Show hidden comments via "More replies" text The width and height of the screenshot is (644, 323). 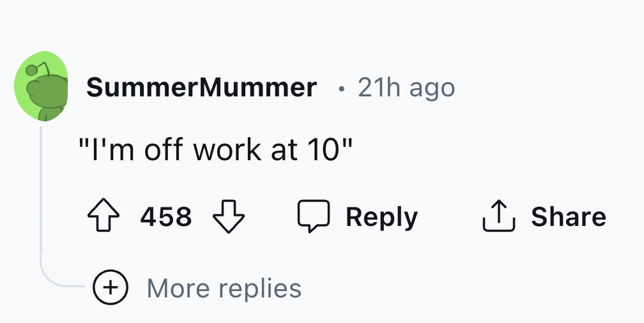224,289
